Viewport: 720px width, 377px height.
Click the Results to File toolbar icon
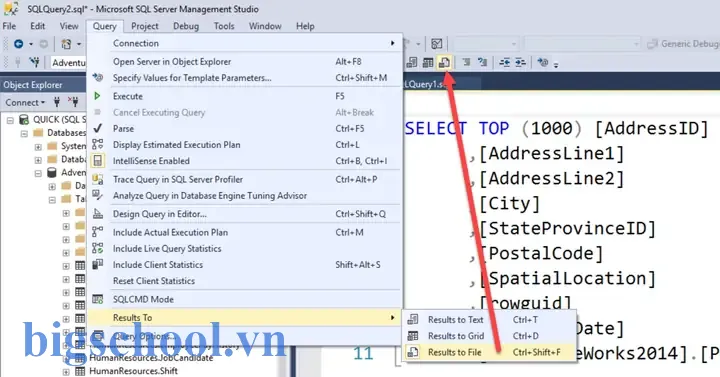[x=444, y=62]
